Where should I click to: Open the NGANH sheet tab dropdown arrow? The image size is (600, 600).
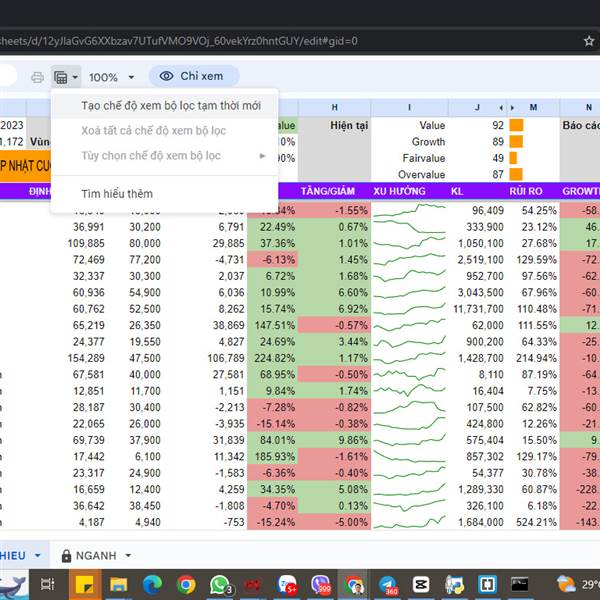coord(132,556)
